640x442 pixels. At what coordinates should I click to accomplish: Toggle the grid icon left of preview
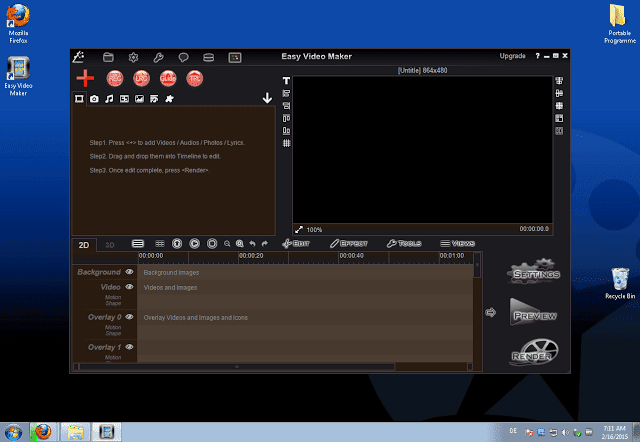click(287, 143)
